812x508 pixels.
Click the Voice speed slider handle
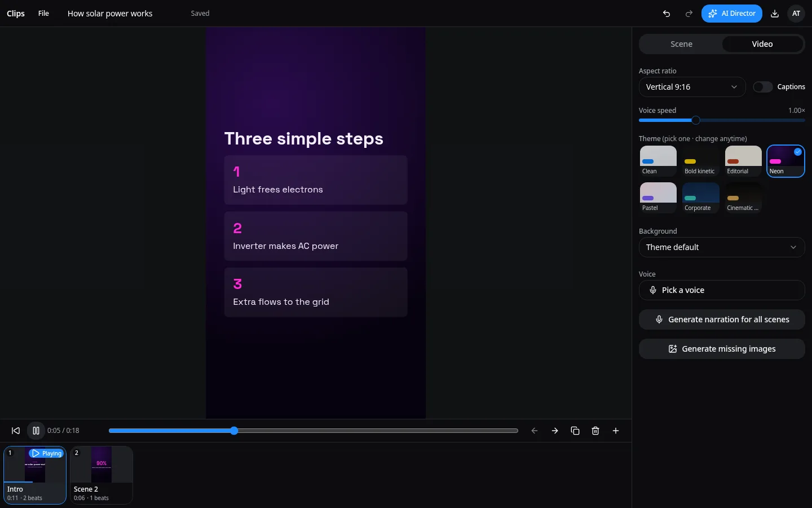(696, 120)
